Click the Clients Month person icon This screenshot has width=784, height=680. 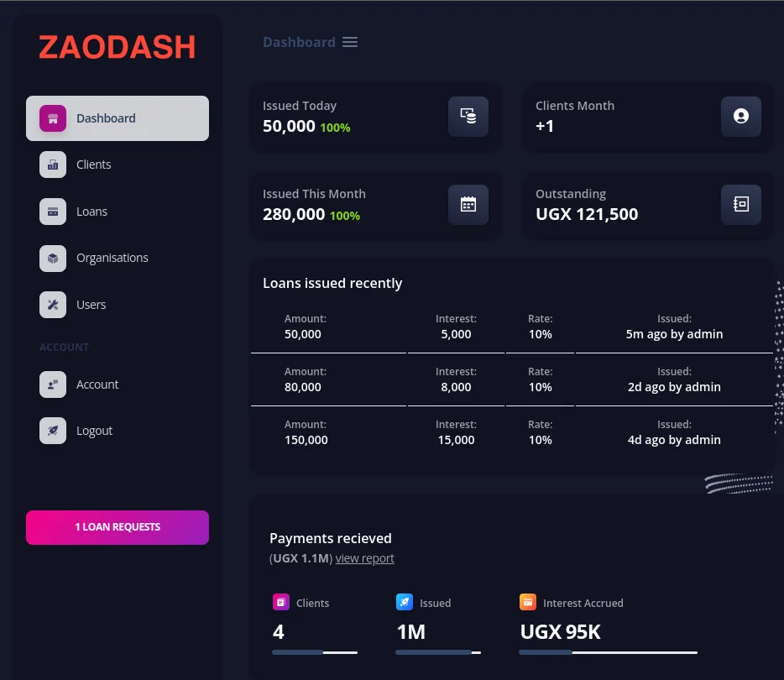(x=740, y=116)
